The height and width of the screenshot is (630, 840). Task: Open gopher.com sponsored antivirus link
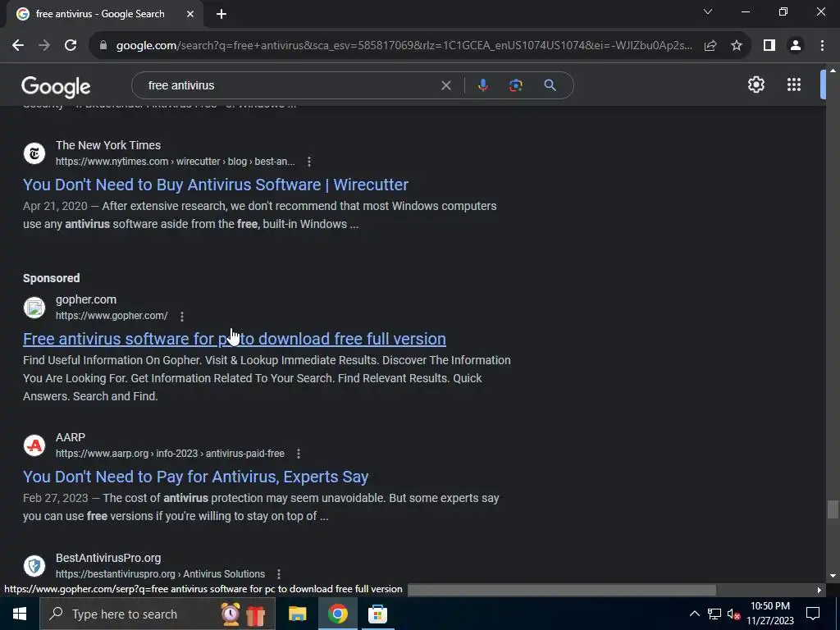coord(234,339)
